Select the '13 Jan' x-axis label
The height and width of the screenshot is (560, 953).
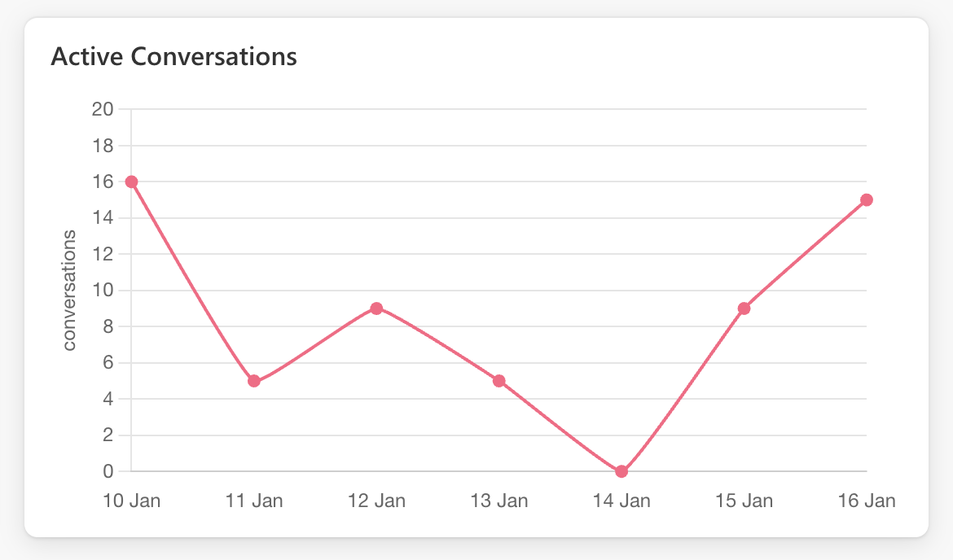coord(499,501)
